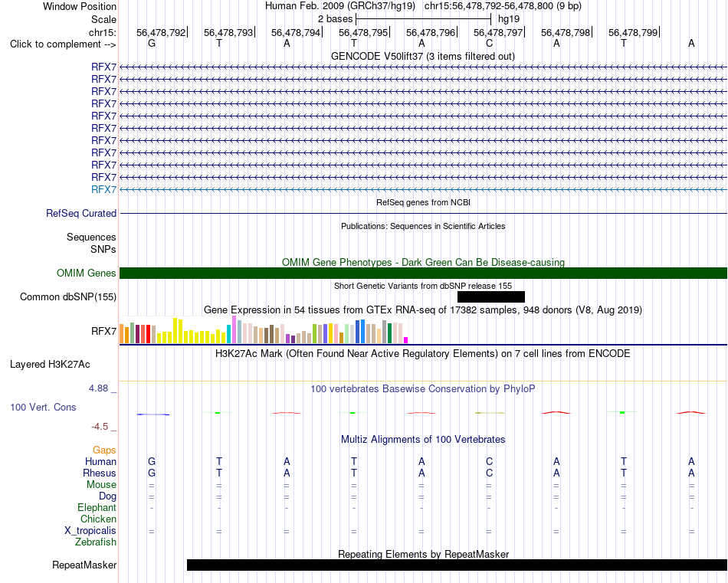Click 'Click to complement -->' to flip bases
This screenshot has width=728, height=583.
pos(63,44)
